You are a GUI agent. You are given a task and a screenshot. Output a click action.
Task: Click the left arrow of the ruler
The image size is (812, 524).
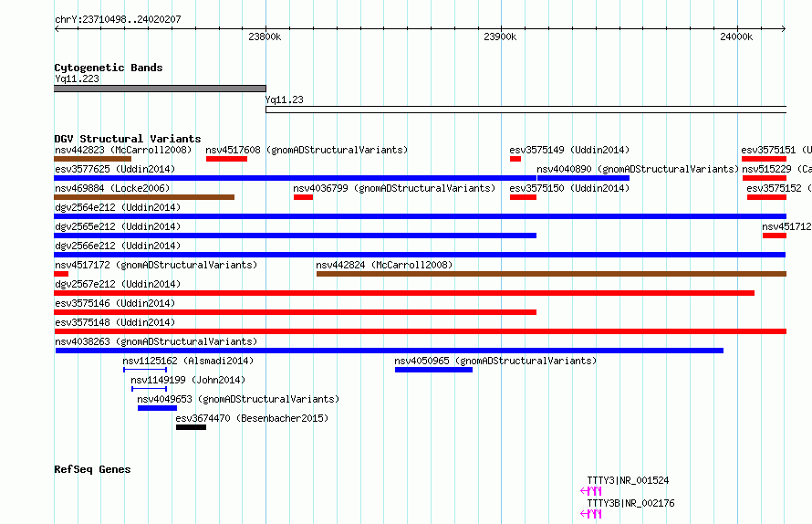pyautogui.click(x=57, y=29)
